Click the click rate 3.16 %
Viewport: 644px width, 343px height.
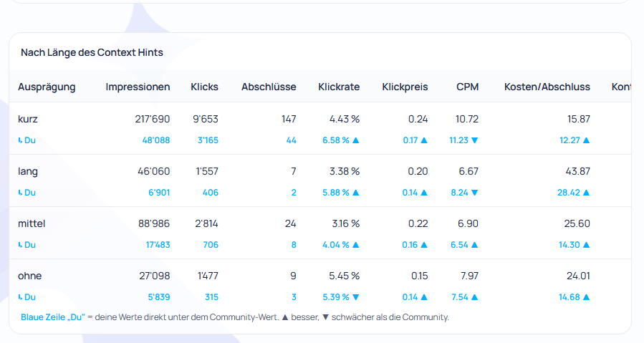[x=346, y=223]
